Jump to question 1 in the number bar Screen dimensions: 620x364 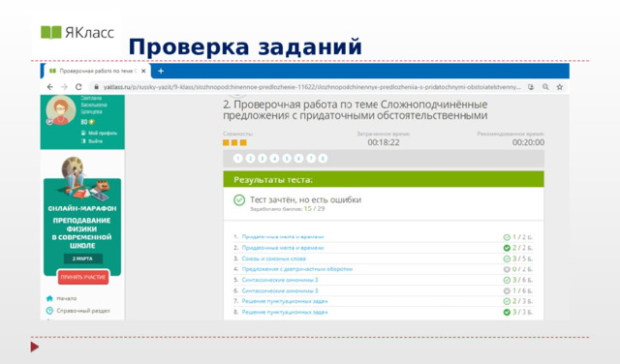click(x=238, y=159)
